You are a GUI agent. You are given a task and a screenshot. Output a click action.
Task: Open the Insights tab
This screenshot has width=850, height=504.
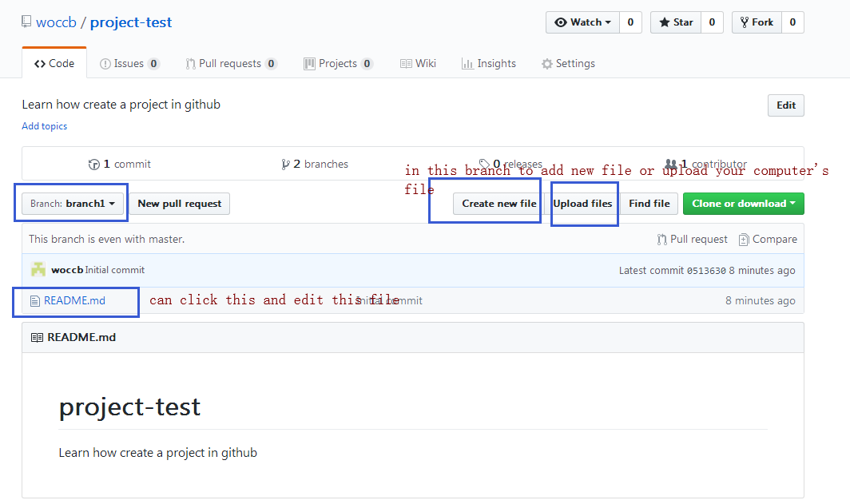coord(489,63)
